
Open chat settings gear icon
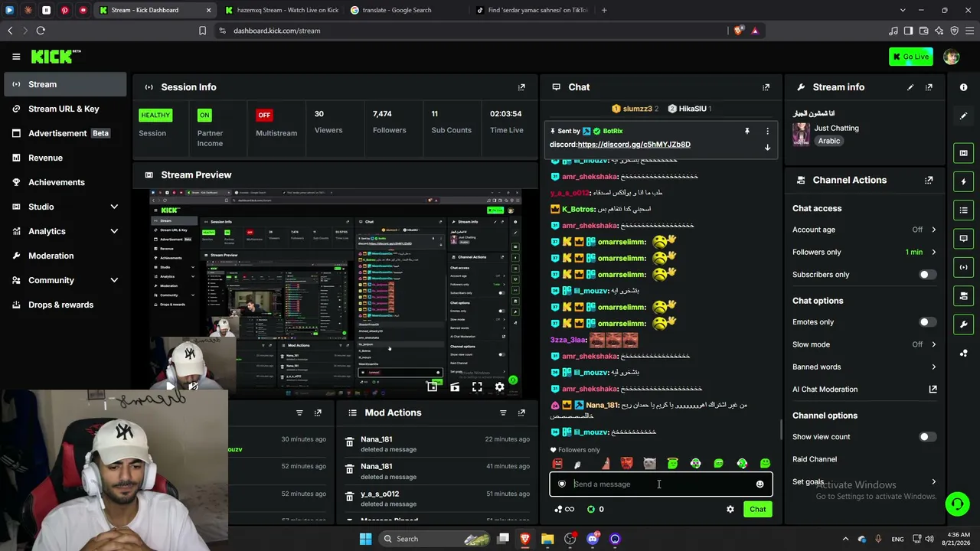tap(730, 510)
